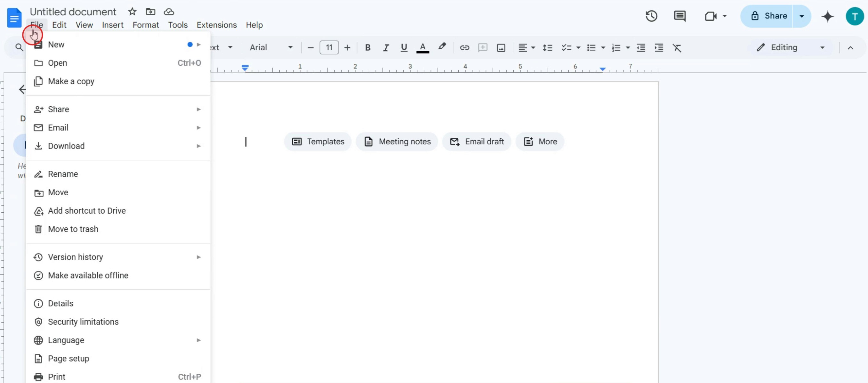Open the comments panel icon
This screenshot has width=868, height=383.
pyautogui.click(x=679, y=16)
